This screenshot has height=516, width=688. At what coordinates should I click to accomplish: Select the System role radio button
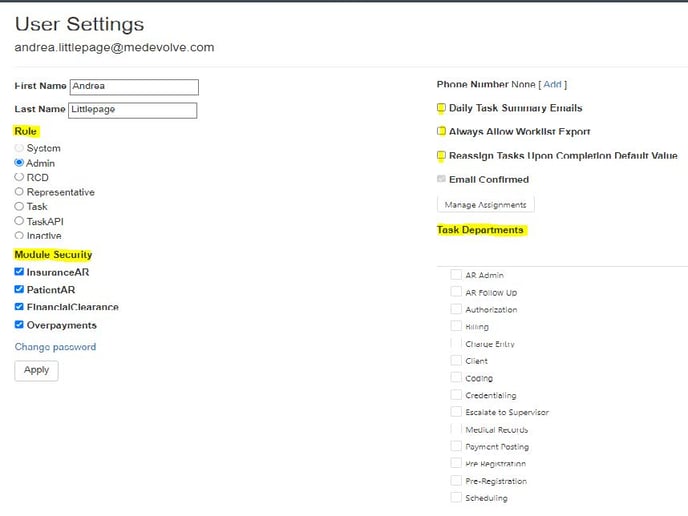(x=19, y=148)
